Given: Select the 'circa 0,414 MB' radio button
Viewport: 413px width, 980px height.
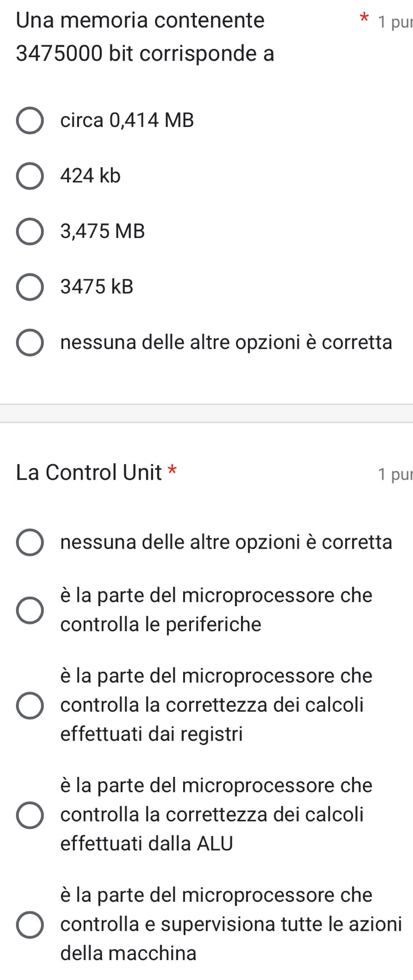Looking at the screenshot, I should (29, 121).
